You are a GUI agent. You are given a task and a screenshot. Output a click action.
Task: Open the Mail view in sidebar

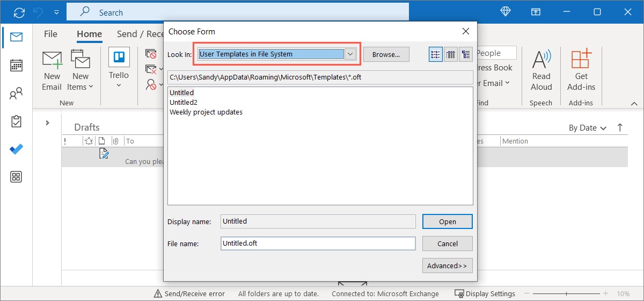(16, 37)
